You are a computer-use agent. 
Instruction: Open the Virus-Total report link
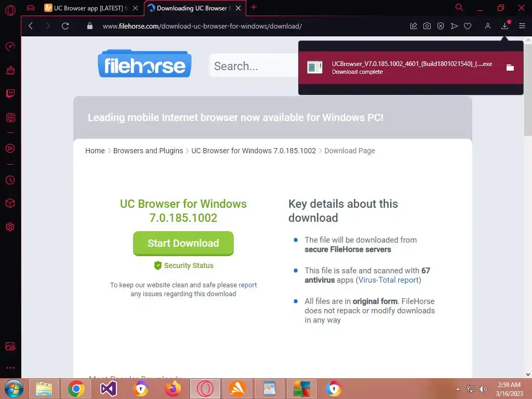389,280
